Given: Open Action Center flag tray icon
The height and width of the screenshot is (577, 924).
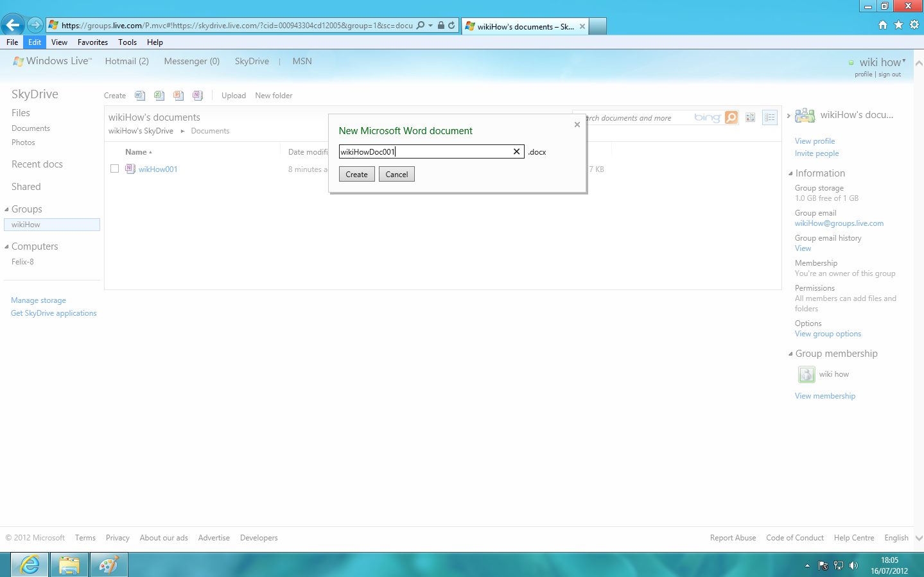Looking at the screenshot, I should 823,565.
